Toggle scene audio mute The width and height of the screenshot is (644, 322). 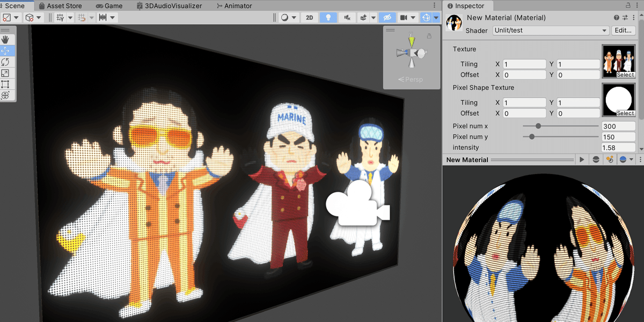tap(347, 17)
